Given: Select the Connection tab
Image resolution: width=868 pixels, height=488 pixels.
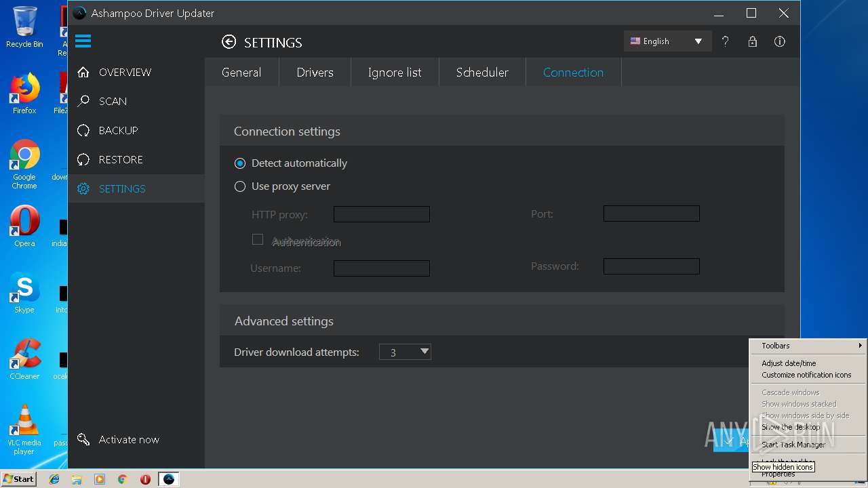Looking at the screenshot, I should click(573, 72).
